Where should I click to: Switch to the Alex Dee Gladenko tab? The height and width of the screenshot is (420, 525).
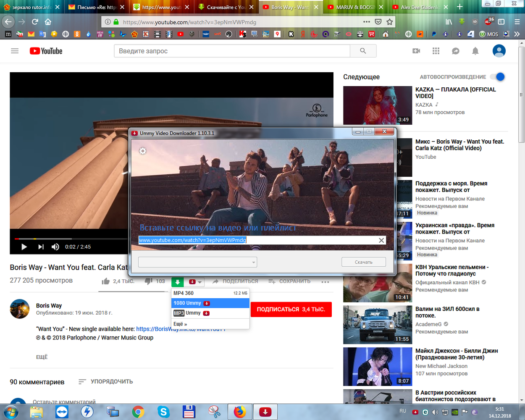420,7
